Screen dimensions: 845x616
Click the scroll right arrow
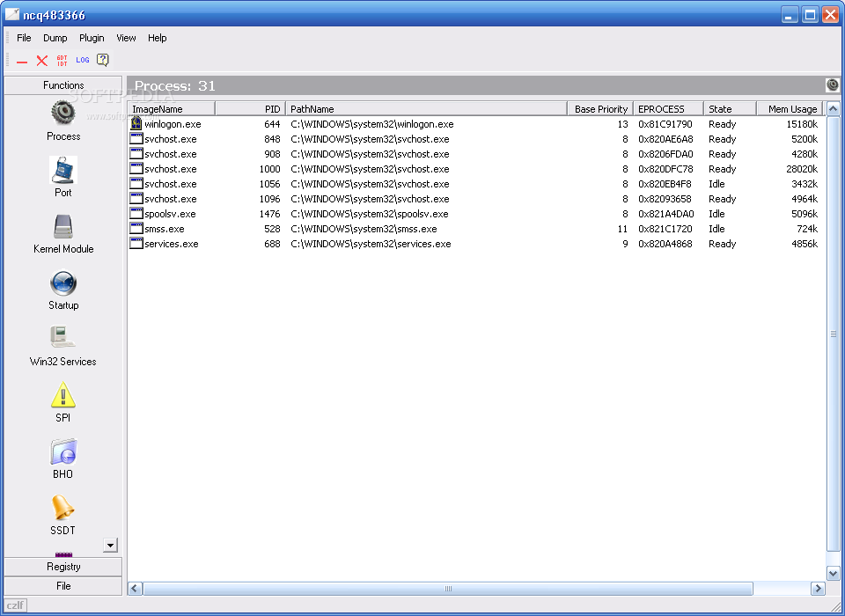(x=818, y=589)
